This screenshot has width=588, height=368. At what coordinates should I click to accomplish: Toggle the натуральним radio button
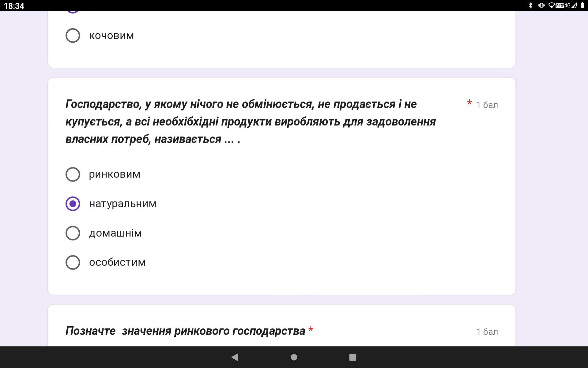coord(73,204)
